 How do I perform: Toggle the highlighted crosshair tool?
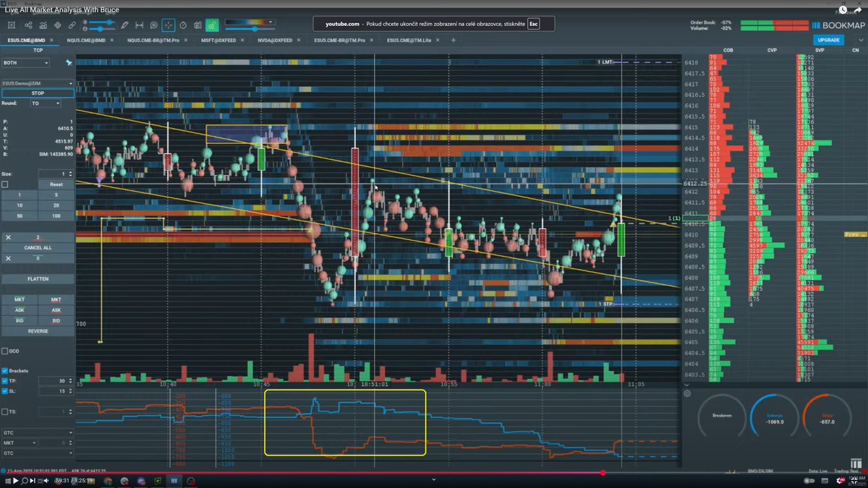tap(168, 25)
